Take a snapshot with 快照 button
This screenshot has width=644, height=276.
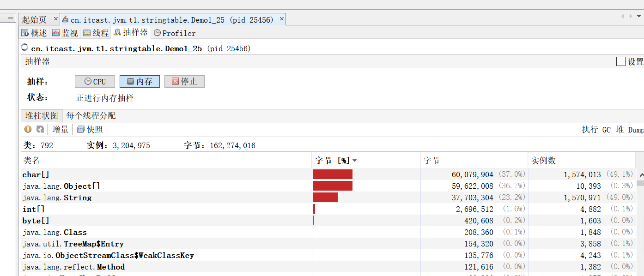90,130
